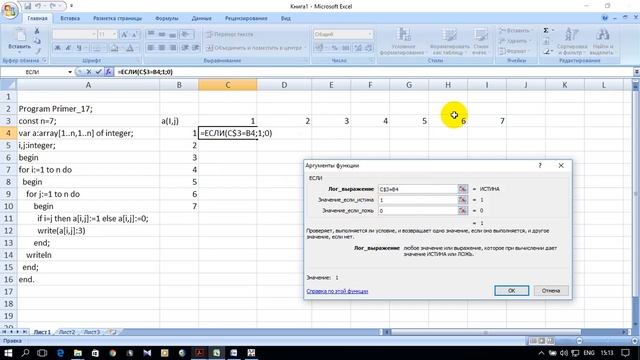
Task: Open Вставить cells dropdown in Ячейки group
Action: click(x=516, y=31)
